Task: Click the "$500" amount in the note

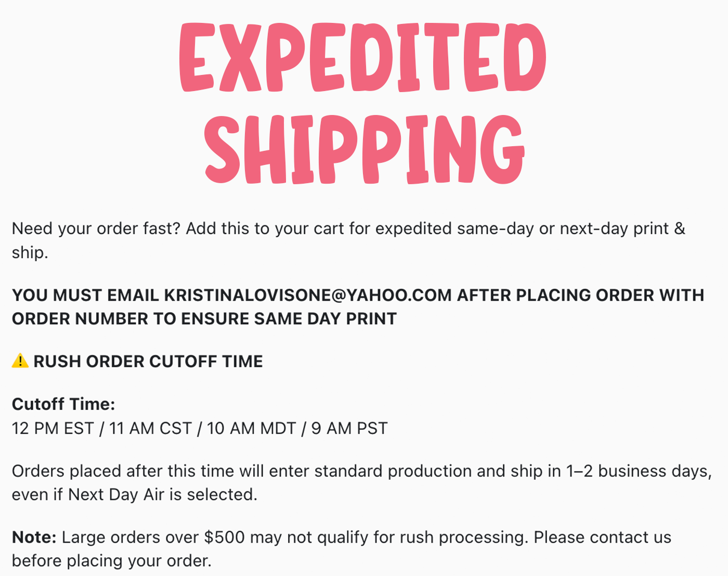Action: tap(224, 537)
